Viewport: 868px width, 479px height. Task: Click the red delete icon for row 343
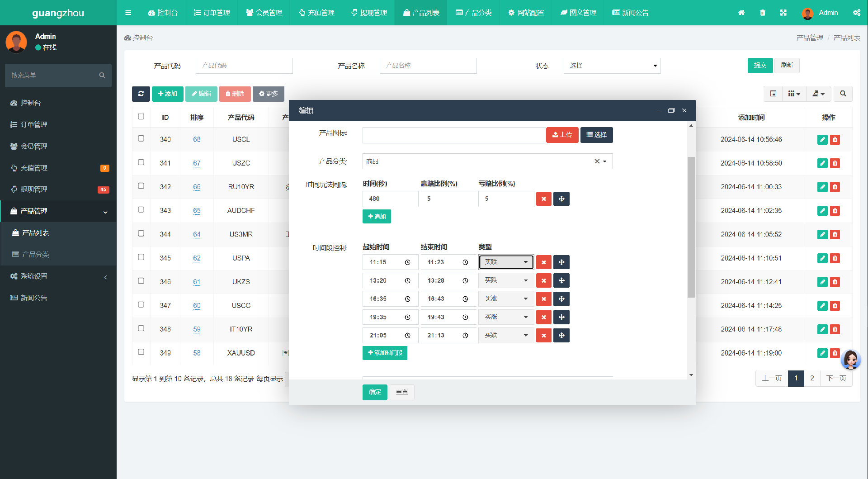click(835, 211)
